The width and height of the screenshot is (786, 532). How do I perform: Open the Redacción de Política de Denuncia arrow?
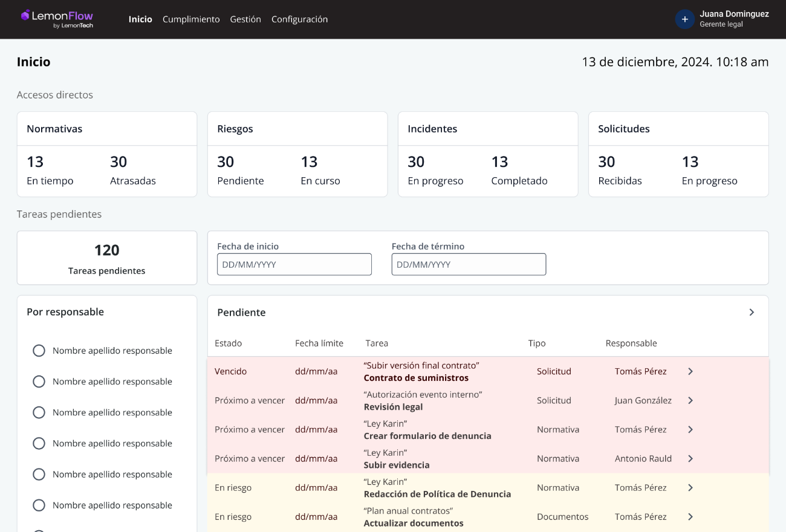pyautogui.click(x=690, y=487)
